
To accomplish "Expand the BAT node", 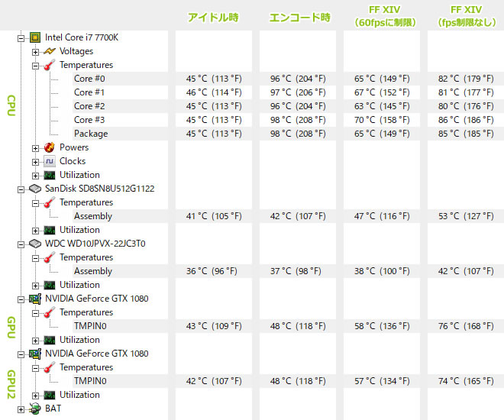I will tap(21, 410).
